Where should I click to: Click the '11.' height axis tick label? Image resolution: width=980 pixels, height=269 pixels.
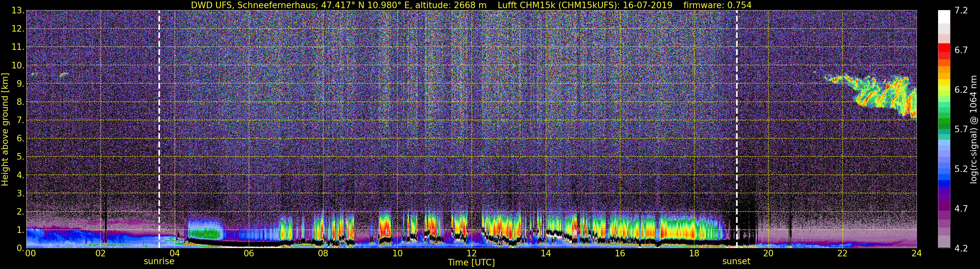coord(18,47)
